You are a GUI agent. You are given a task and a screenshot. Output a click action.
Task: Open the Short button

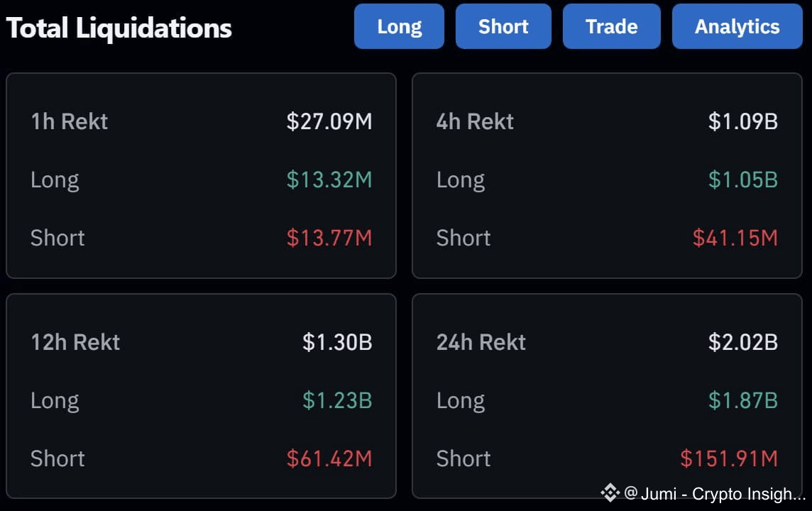pos(503,26)
